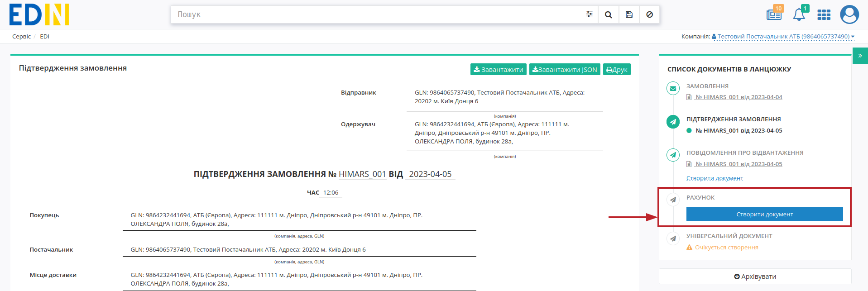Click Список документів в ланцюжку heading
This screenshot has height=291, width=868.
coord(729,69)
